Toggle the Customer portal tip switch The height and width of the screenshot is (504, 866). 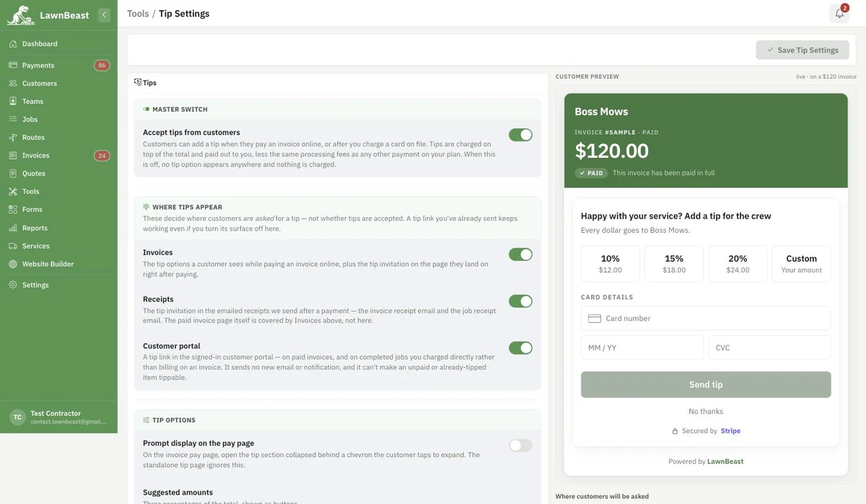520,348
